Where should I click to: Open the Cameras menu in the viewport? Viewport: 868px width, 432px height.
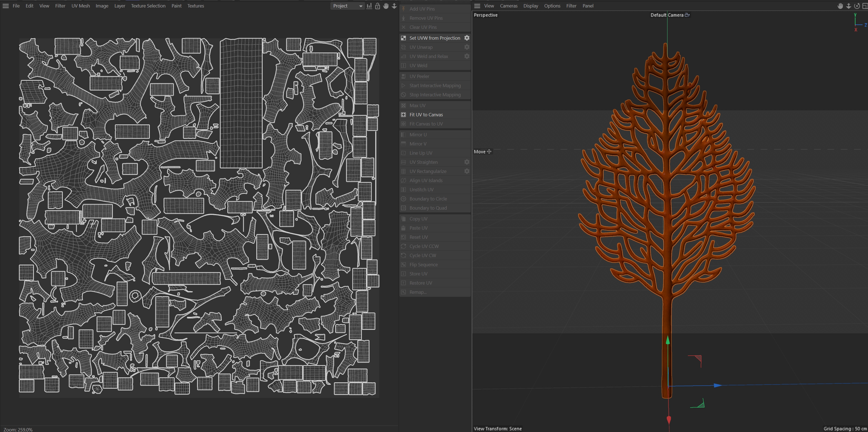[508, 6]
